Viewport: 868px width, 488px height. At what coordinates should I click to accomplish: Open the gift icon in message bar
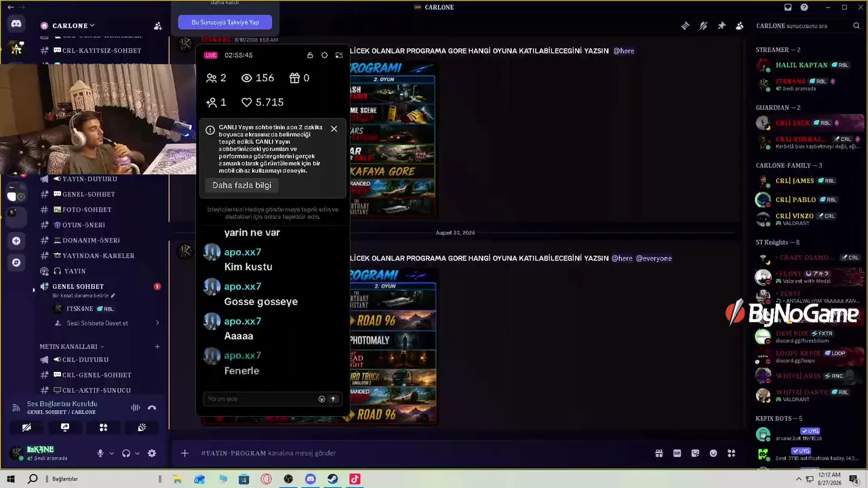(659, 453)
